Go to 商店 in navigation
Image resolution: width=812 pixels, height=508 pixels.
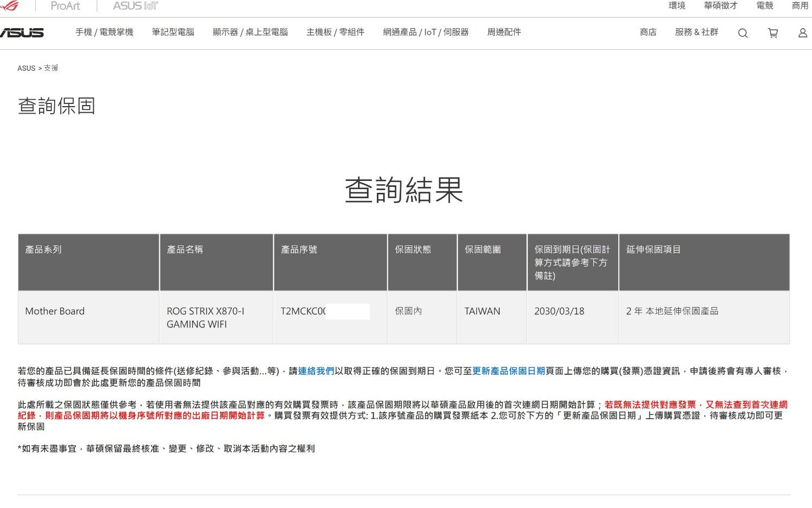coord(648,32)
